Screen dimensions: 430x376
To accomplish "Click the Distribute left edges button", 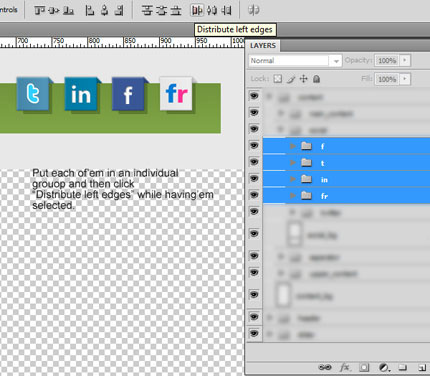I will pos(197,11).
